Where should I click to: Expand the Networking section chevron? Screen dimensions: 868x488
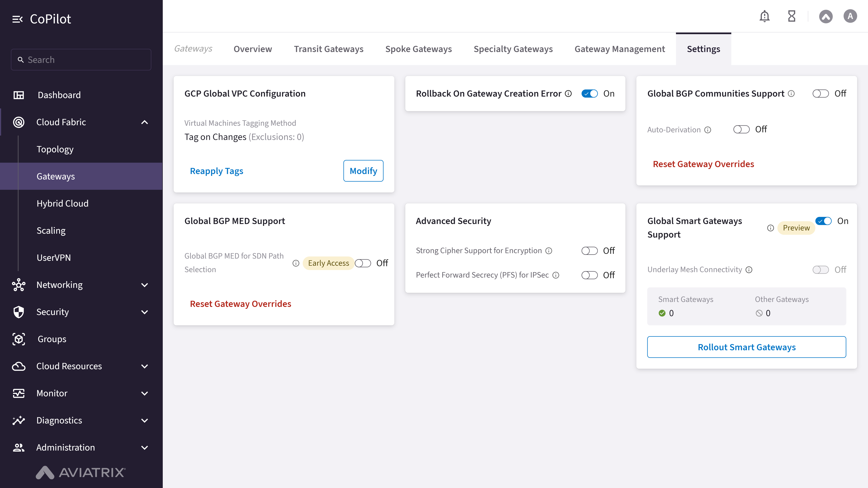[145, 285]
